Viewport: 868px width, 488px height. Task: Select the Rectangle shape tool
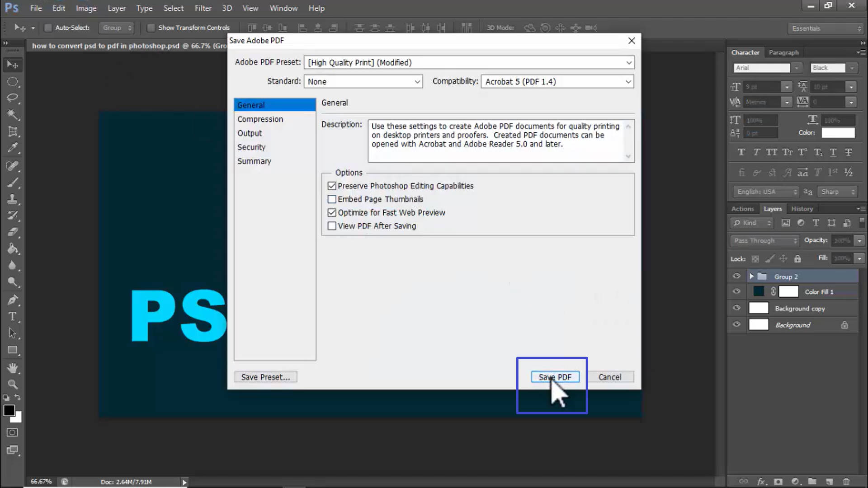point(13,350)
